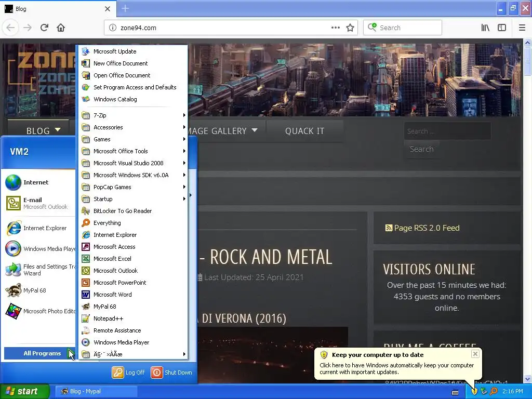Click the Log Off button
The height and width of the screenshot is (399, 532).
point(129,372)
